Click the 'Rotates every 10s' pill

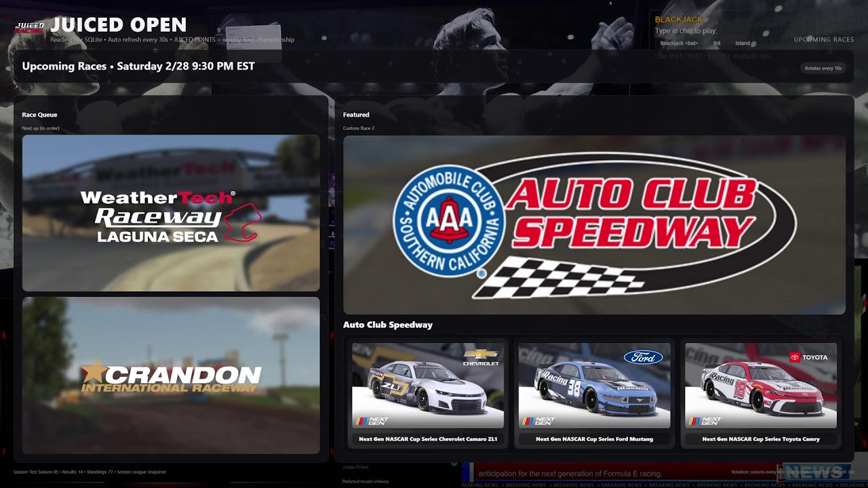[x=823, y=68]
